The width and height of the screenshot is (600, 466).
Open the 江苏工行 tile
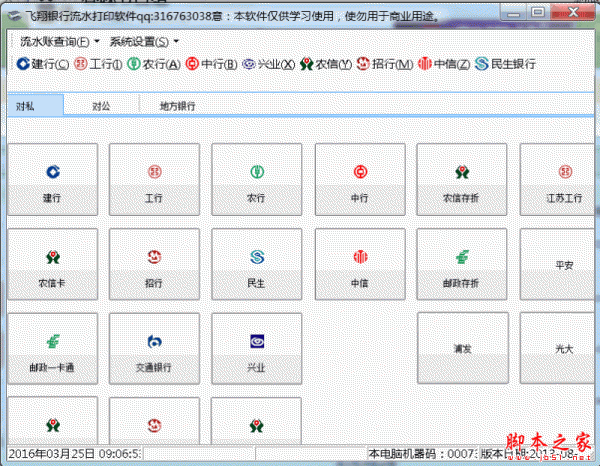pyautogui.click(x=557, y=179)
